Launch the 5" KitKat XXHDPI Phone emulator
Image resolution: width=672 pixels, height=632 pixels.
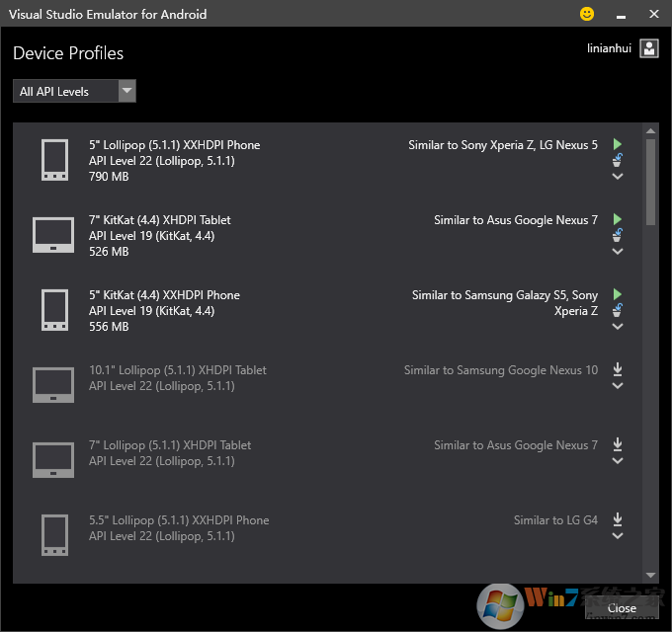point(618,294)
